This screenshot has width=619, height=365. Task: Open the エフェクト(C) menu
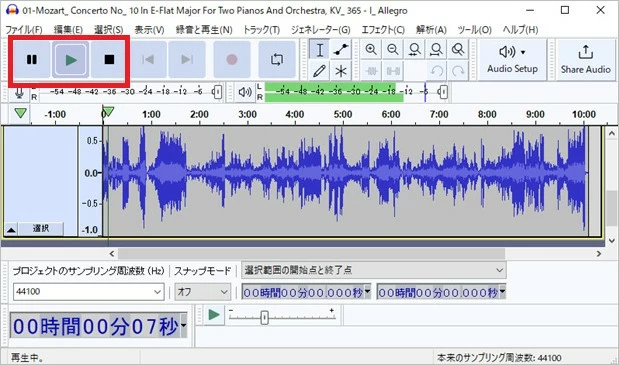pos(383,30)
